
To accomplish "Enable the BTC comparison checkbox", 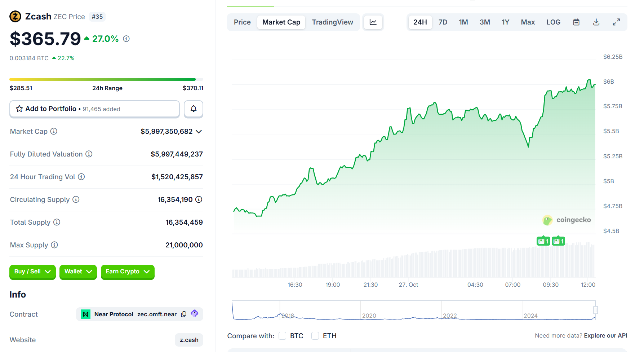I will [283, 336].
